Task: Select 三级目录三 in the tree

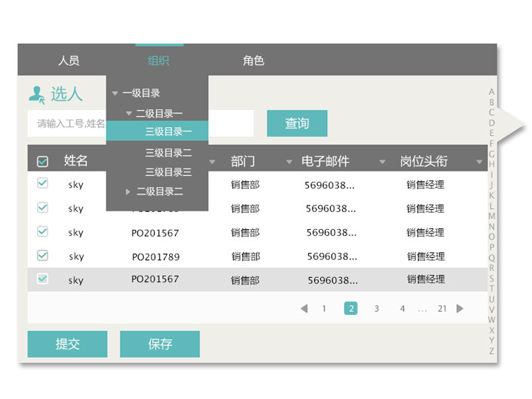Action: (x=168, y=172)
